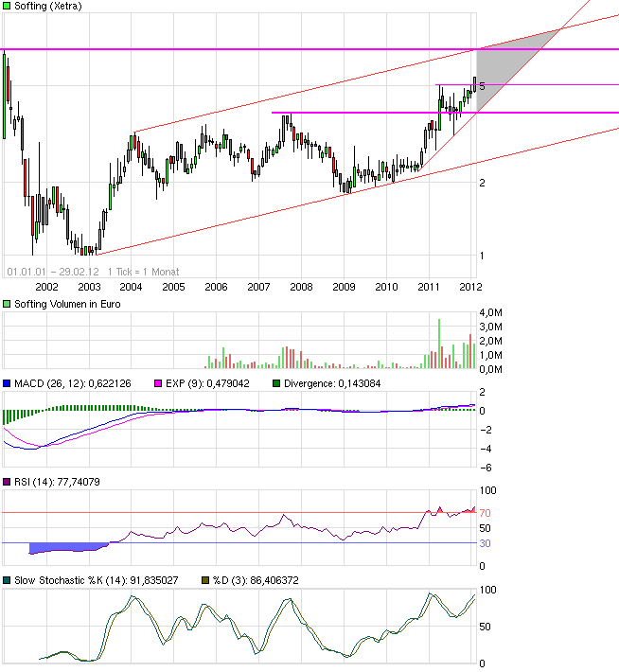Click the '1 Tick = 1 Monat' label
The image size is (619, 672).
coord(143,272)
